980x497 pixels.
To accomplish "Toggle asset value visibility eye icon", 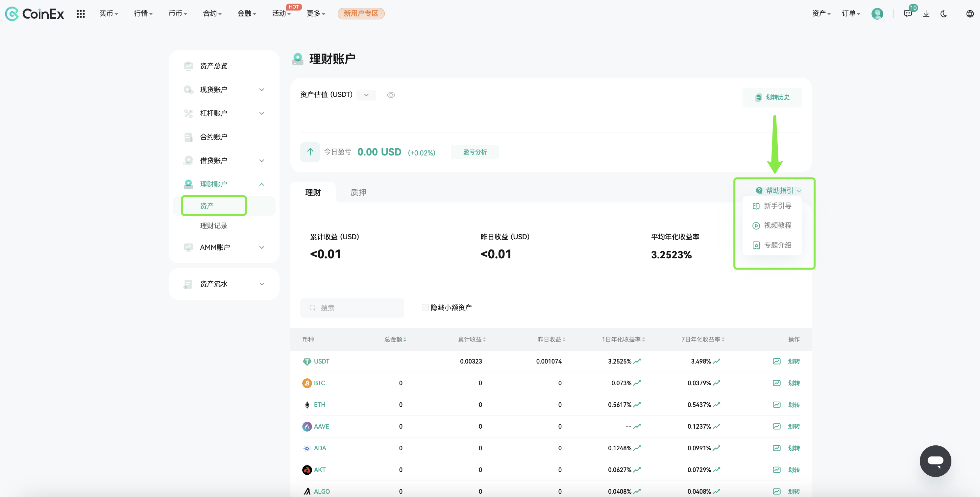I will click(391, 95).
